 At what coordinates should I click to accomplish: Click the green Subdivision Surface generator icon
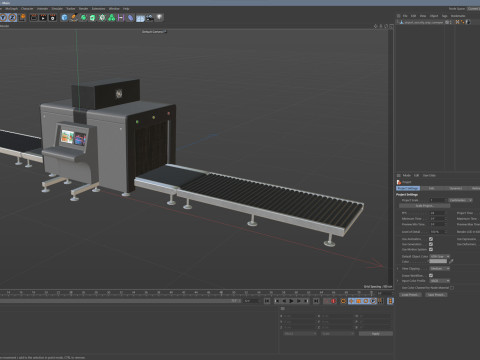pyautogui.click(x=83, y=18)
